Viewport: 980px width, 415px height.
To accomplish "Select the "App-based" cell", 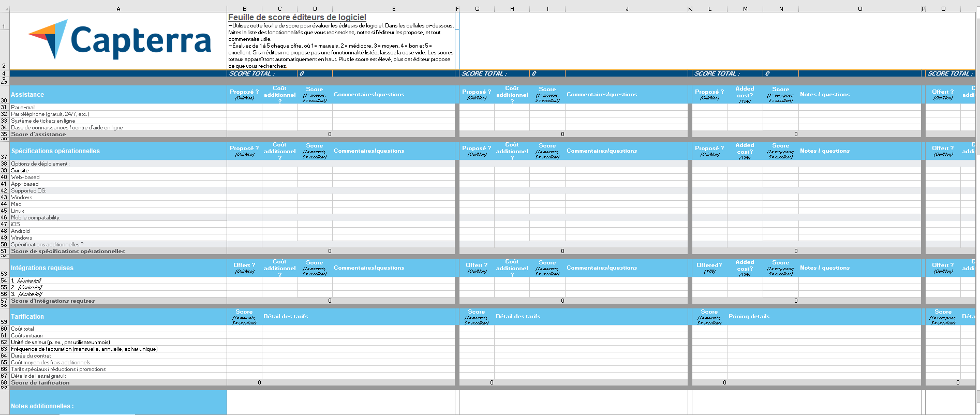I will 118,184.
